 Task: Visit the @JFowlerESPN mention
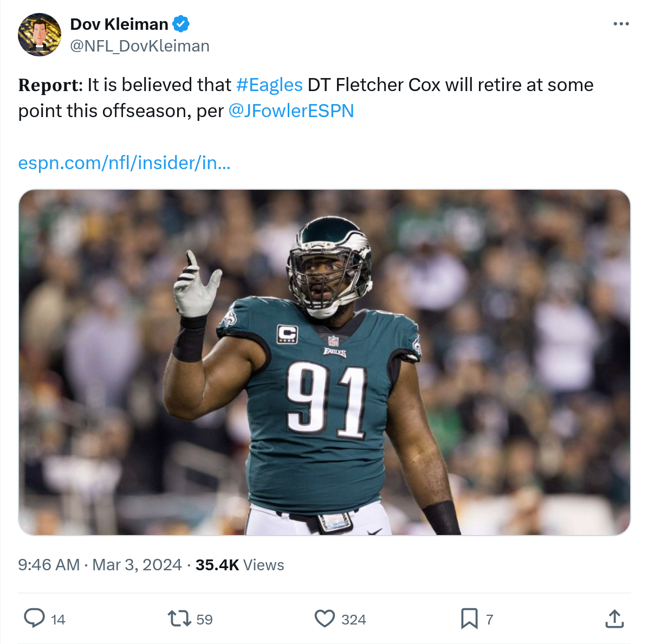(x=291, y=111)
